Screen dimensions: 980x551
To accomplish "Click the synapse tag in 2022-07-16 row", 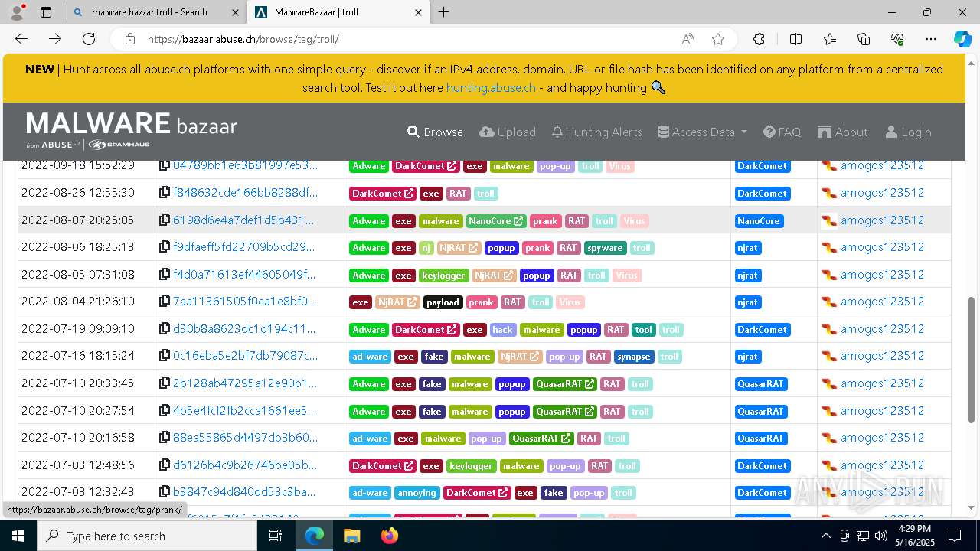I will coord(634,357).
